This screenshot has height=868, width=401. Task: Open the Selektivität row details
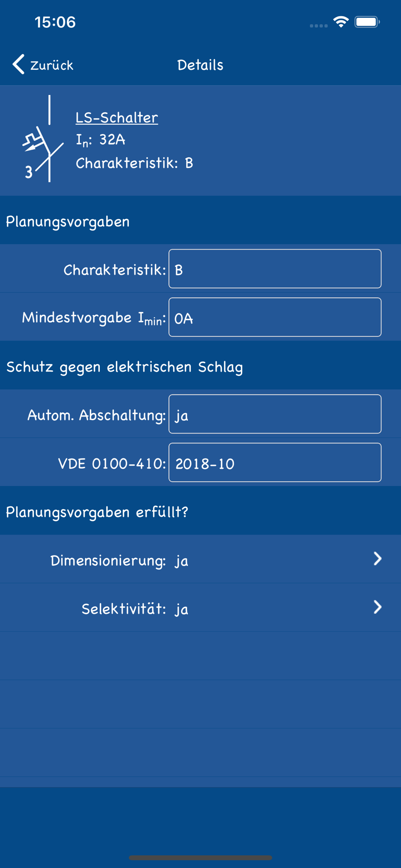click(x=200, y=607)
